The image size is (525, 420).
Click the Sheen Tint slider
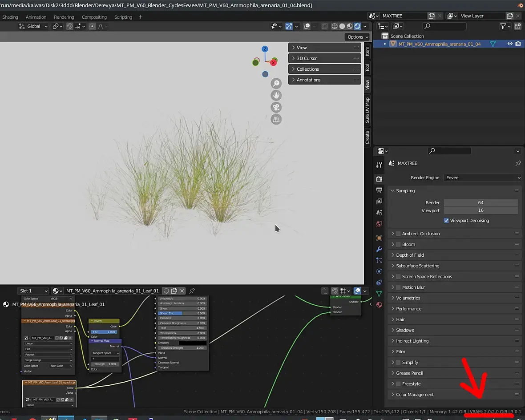(182, 313)
